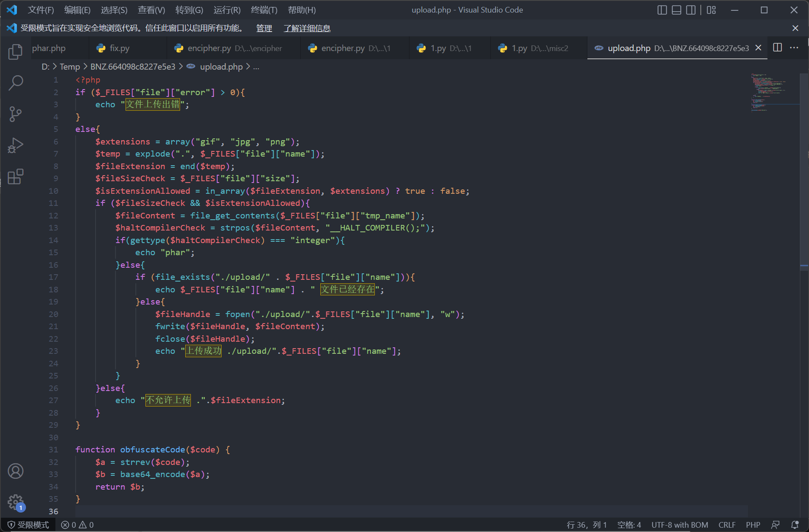Expand upload.php breadcrumb item
Viewport: 809px width, 532px height.
pyautogui.click(x=221, y=67)
